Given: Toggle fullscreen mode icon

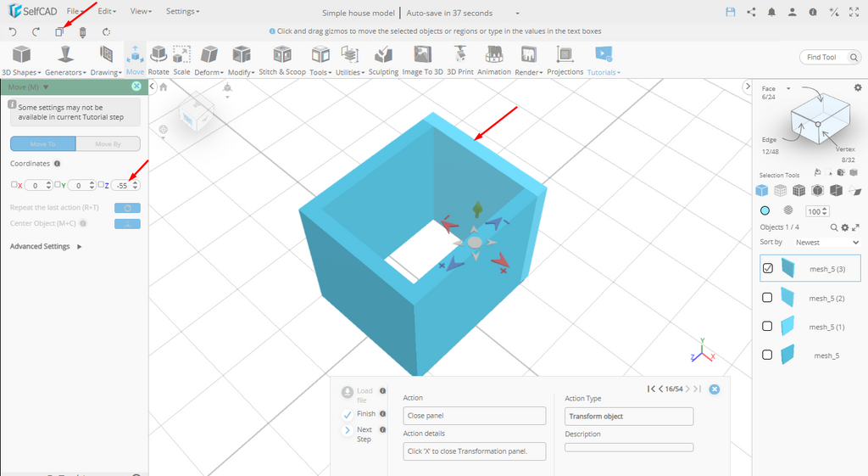Looking at the screenshot, I should 854,12.
